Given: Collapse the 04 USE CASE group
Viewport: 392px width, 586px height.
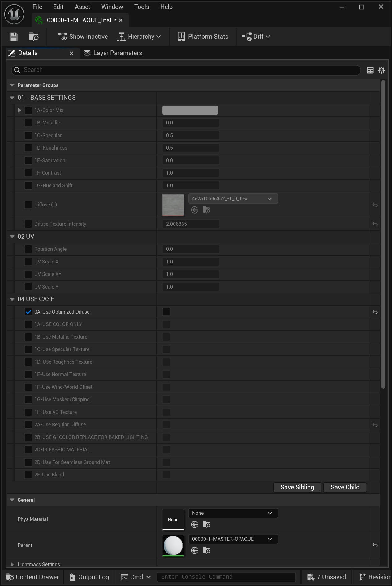Looking at the screenshot, I should click(x=12, y=299).
